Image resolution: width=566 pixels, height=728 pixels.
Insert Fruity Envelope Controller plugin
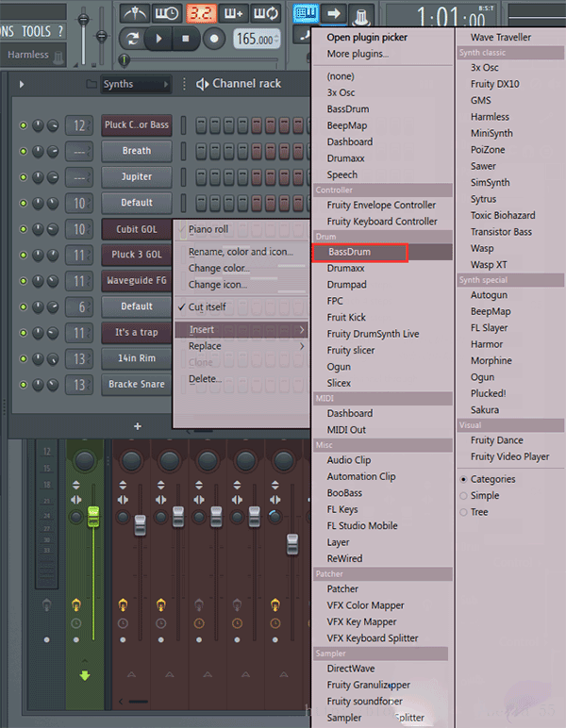[x=383, y=206]
